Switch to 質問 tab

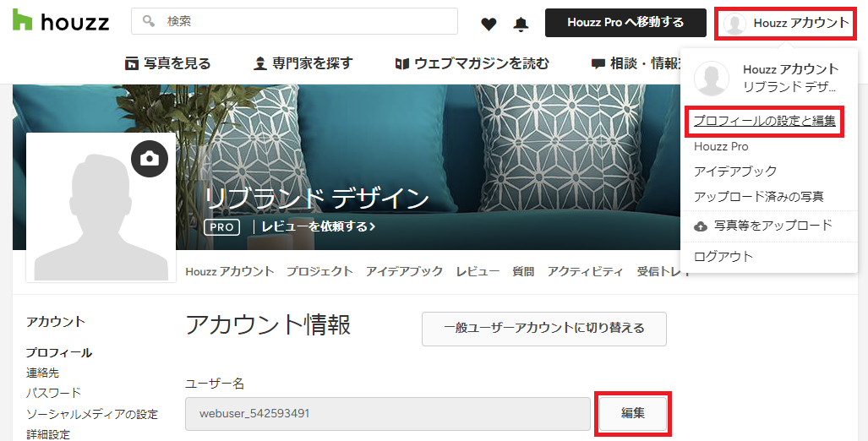coord(523,272)
